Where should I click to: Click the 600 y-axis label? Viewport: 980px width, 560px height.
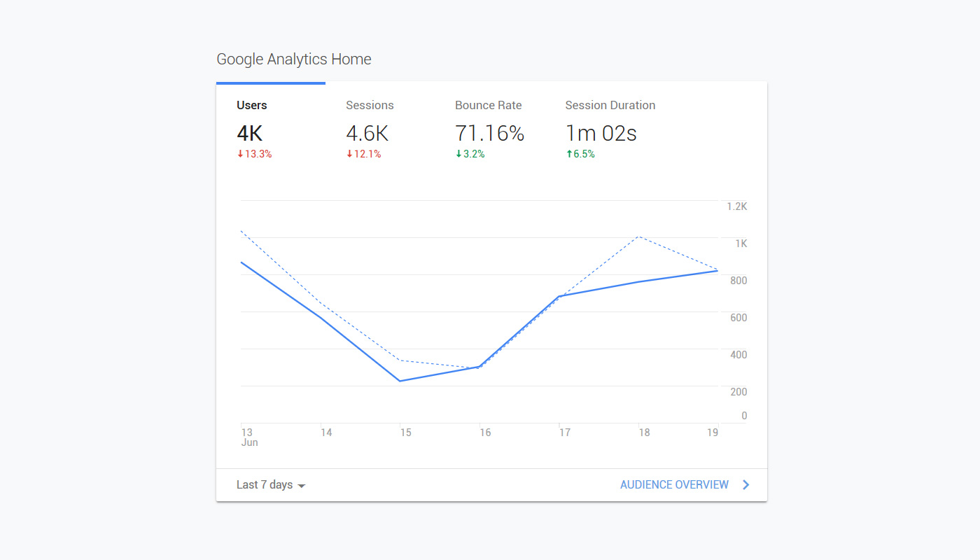tap(738, 318)
